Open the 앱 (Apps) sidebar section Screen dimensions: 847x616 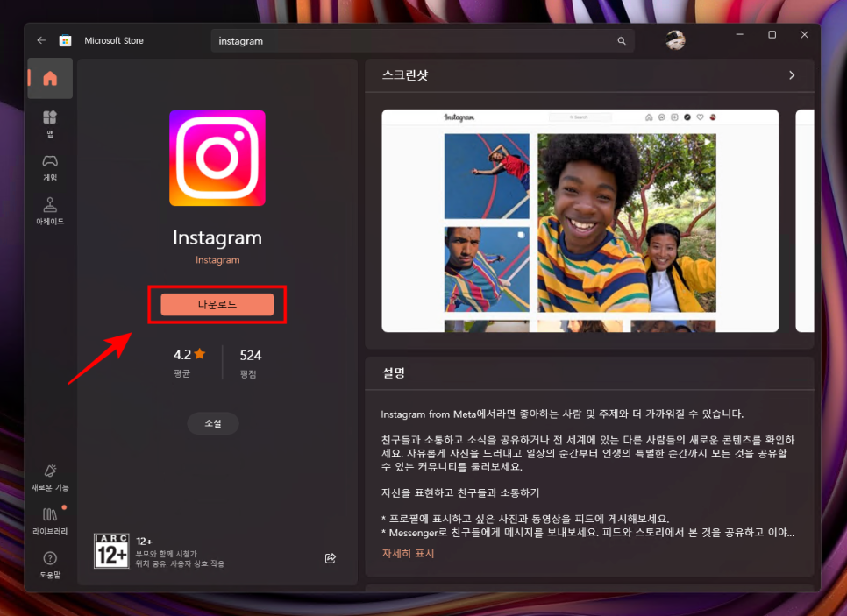click(50, 124)
